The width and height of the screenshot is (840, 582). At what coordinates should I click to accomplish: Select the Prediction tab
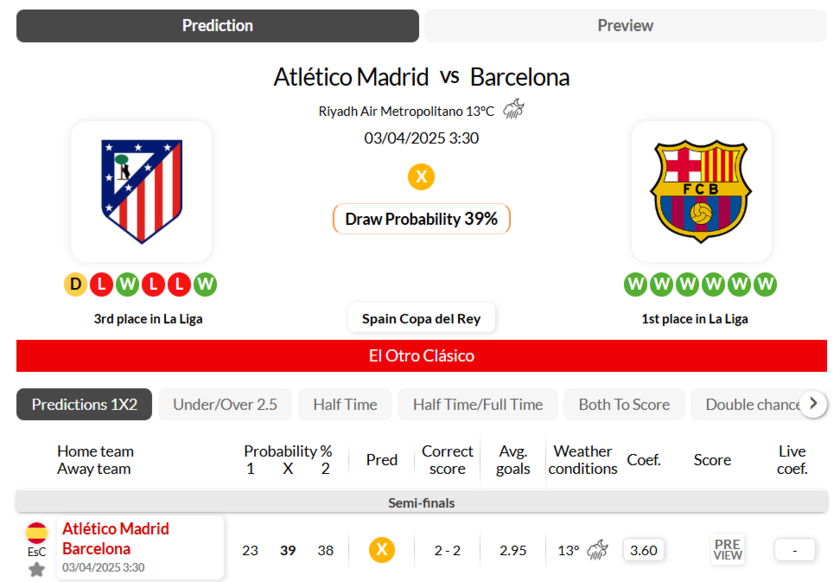[x=217, y=26]
